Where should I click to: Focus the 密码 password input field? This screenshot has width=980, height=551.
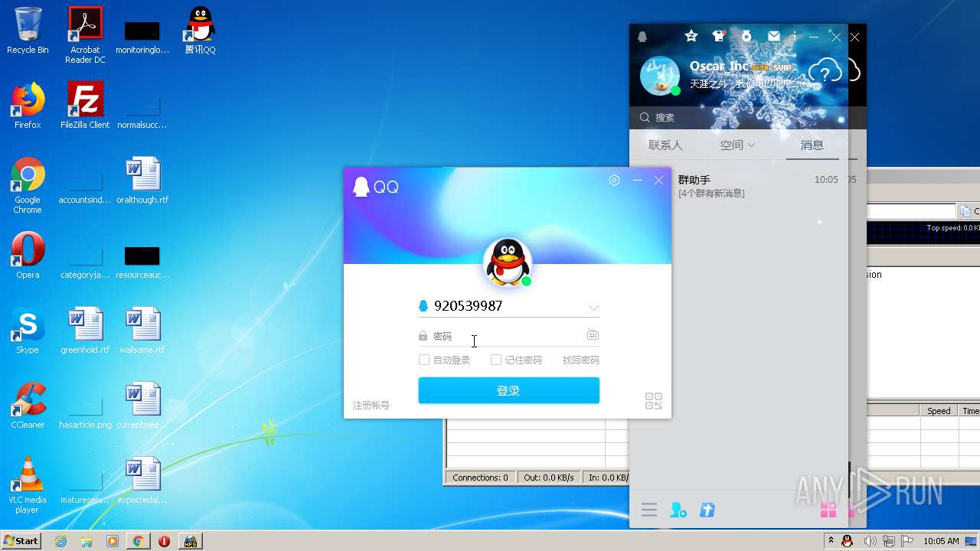(508, 336)
